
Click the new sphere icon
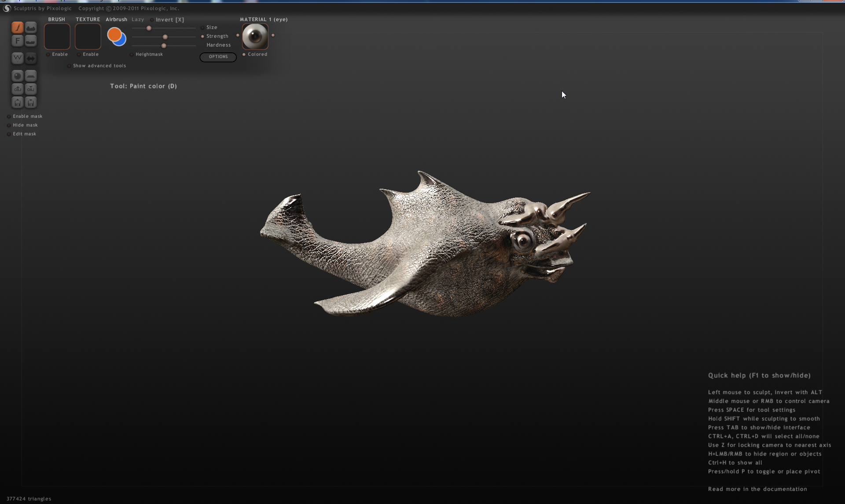[x=17, y=76]
